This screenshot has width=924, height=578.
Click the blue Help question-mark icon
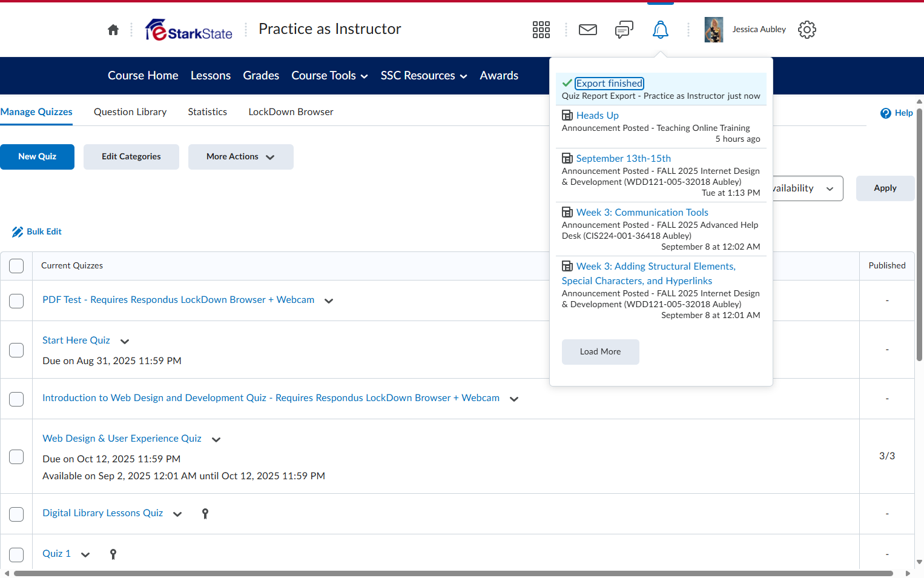tap(886, 113)
